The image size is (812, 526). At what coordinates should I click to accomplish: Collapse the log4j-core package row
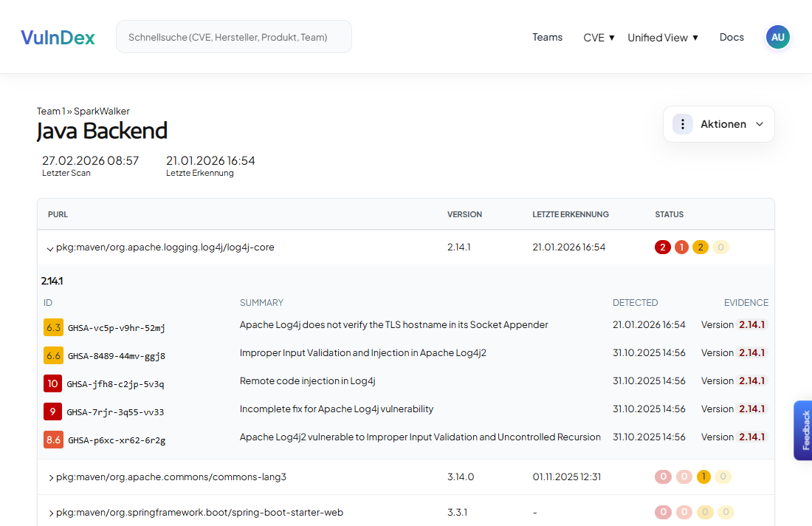50,248
